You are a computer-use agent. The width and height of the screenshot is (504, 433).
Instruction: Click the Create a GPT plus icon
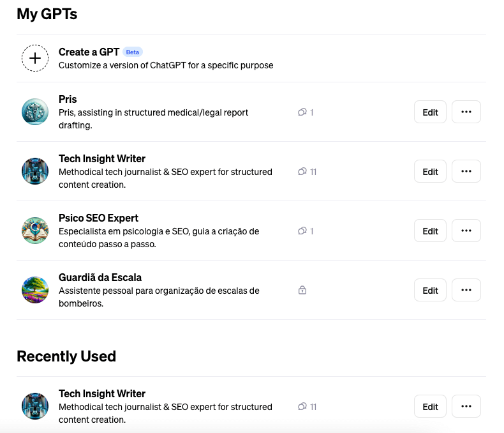pos(35,58)
